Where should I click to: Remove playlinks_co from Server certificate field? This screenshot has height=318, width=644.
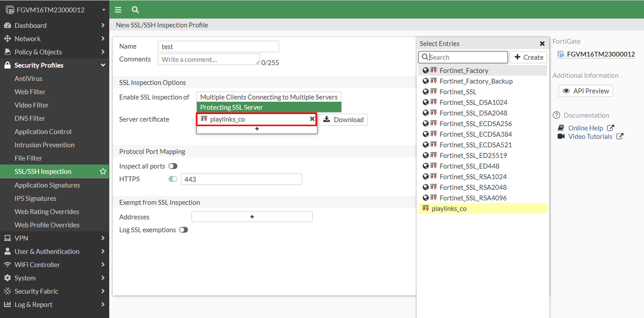(312, 119)
